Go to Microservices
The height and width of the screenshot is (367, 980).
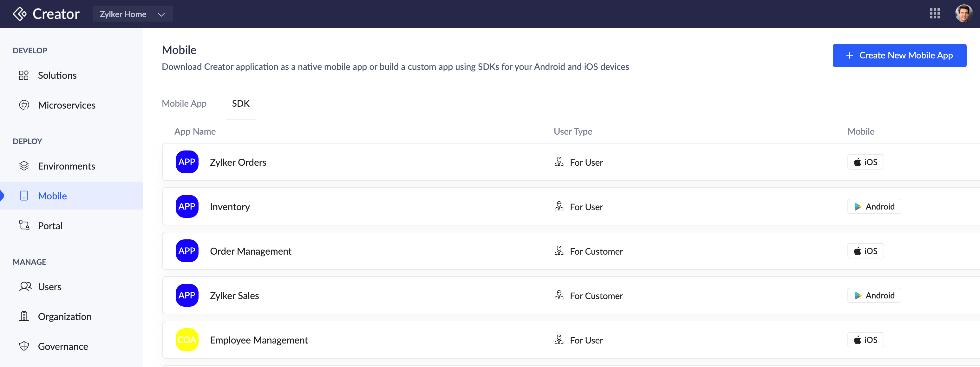(x=67, y=105)
